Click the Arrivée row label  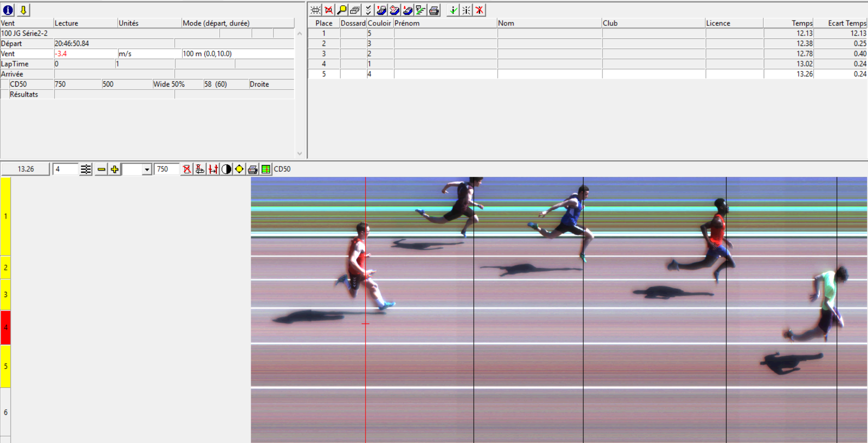coord(12,74)
